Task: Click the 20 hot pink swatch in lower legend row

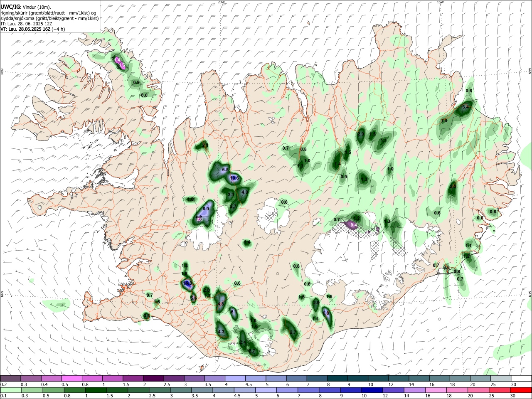Action: 480,390
